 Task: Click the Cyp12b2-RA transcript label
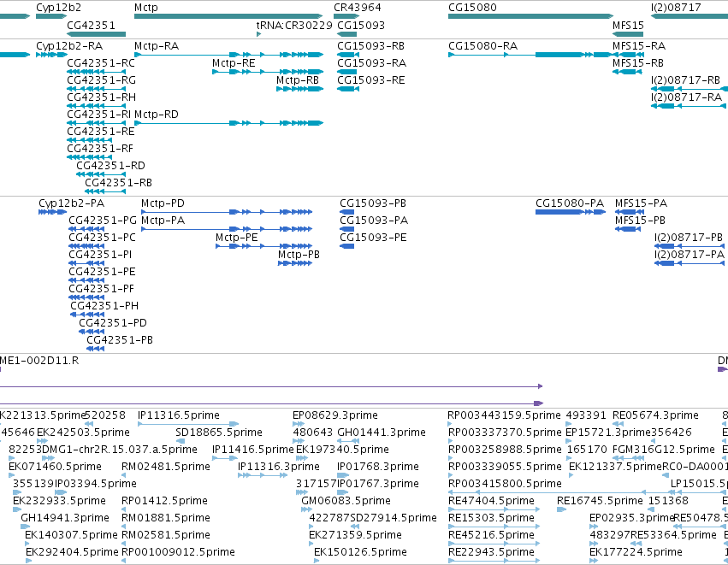click(x=69, y=46)
